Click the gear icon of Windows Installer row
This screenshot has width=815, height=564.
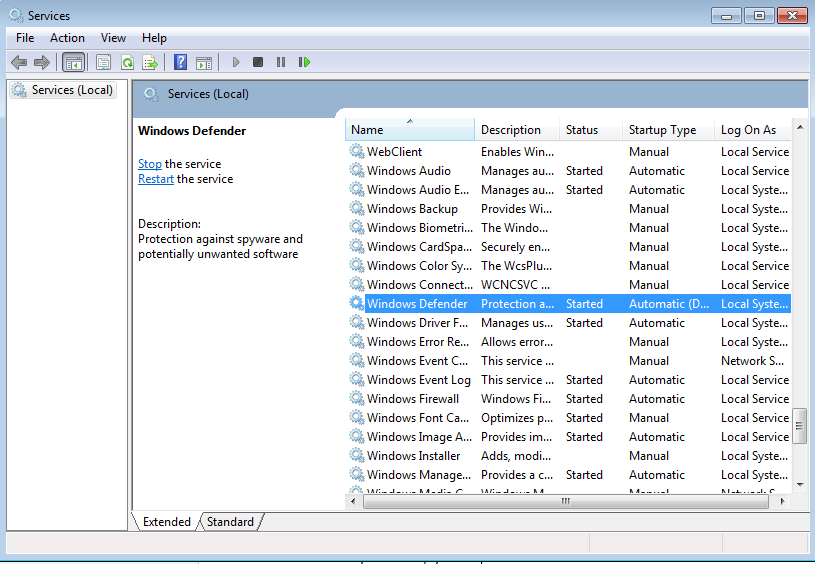357,456
